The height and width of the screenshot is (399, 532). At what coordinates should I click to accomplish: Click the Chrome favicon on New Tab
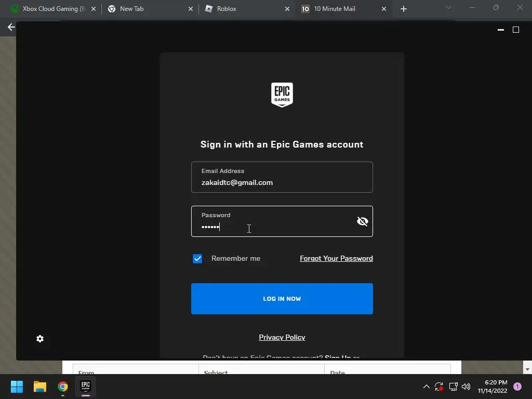click(x=112, y=9)
